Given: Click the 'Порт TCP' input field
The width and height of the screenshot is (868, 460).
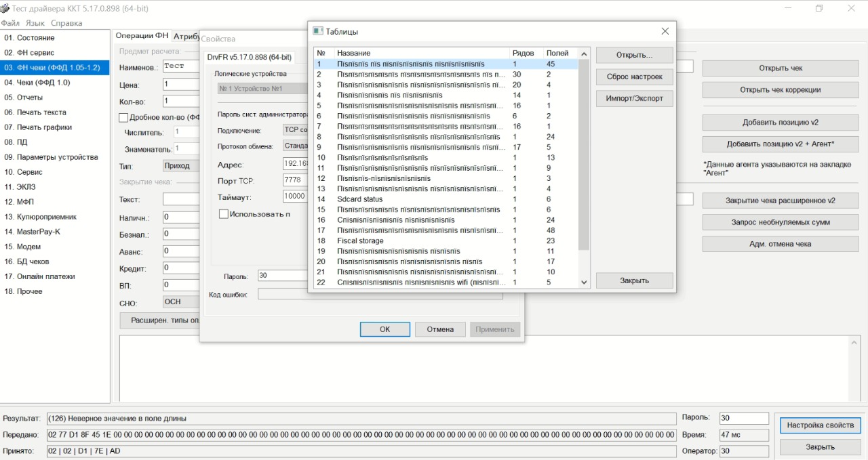Looking at the screenshot, I should [295, 180].
